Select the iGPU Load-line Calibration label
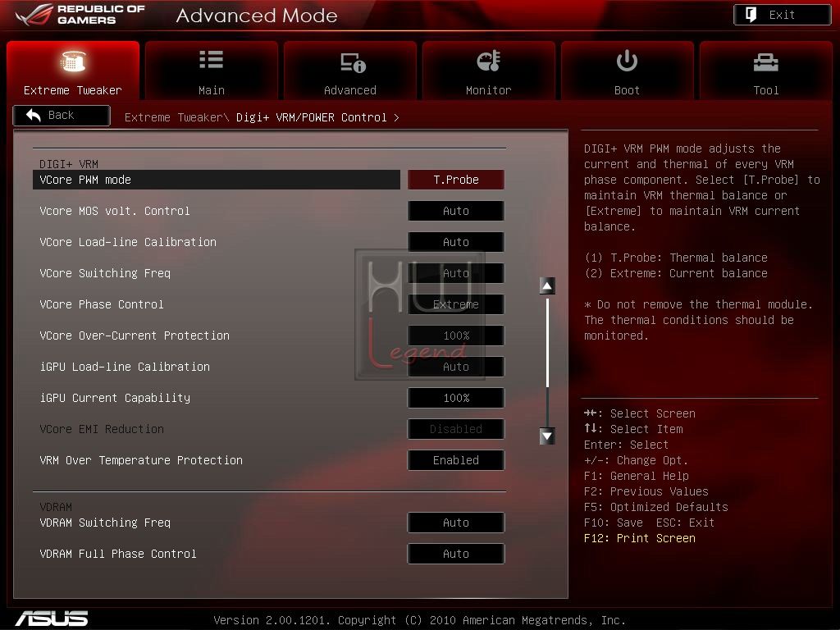The width and height of the screenshot is (840, 630). coord(125,367)
